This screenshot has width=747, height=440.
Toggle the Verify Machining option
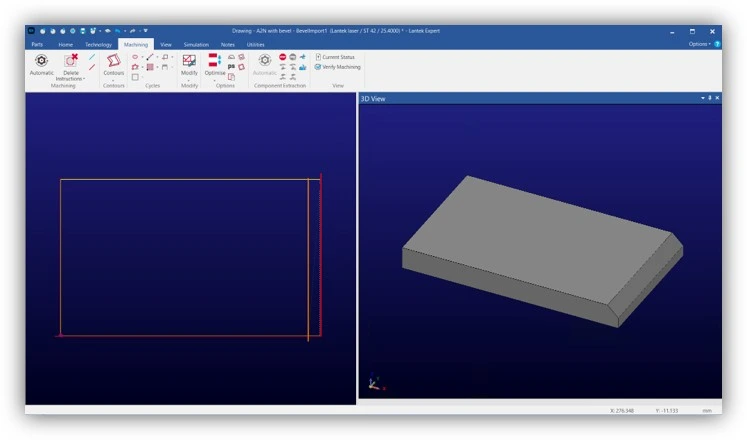337,67
